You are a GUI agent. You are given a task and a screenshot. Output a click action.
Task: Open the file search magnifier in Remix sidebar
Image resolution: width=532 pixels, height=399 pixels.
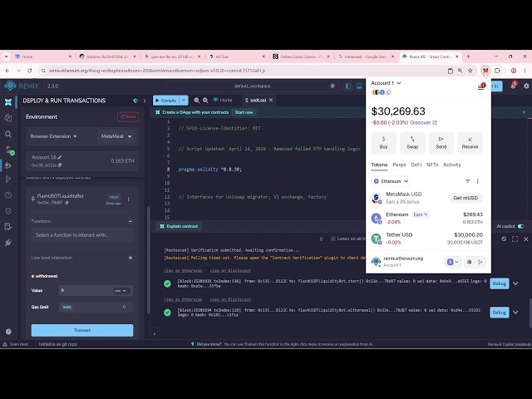(8, 134)
